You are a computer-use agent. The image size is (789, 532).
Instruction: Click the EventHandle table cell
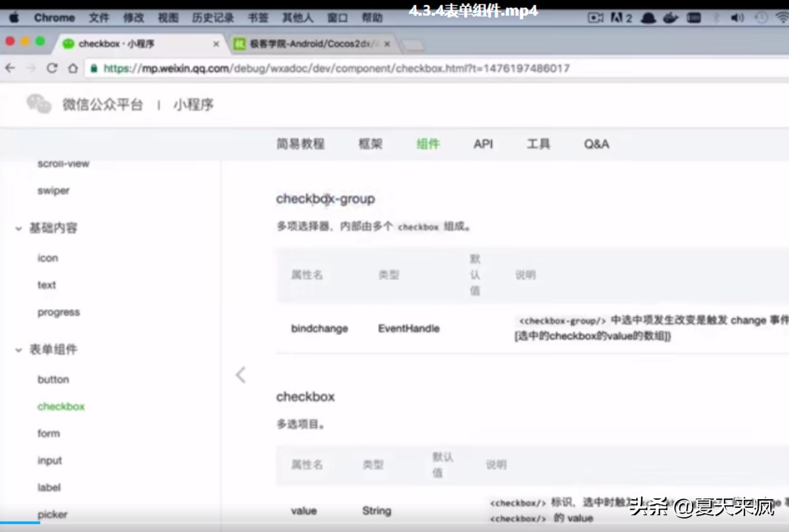(x=409, y=328)
